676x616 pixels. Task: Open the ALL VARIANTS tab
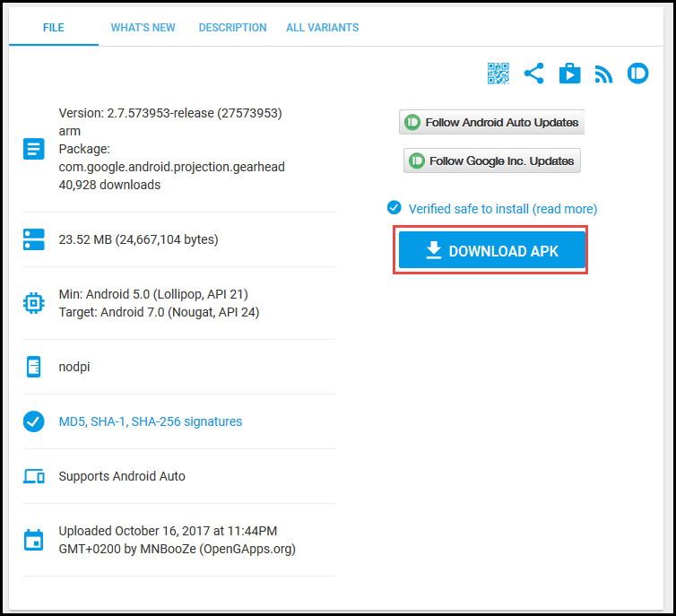pos(322,28)
